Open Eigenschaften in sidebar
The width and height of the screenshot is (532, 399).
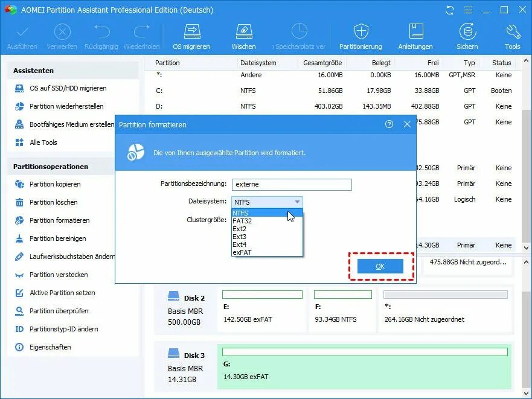pyautogui.click(x=43, y=347)
